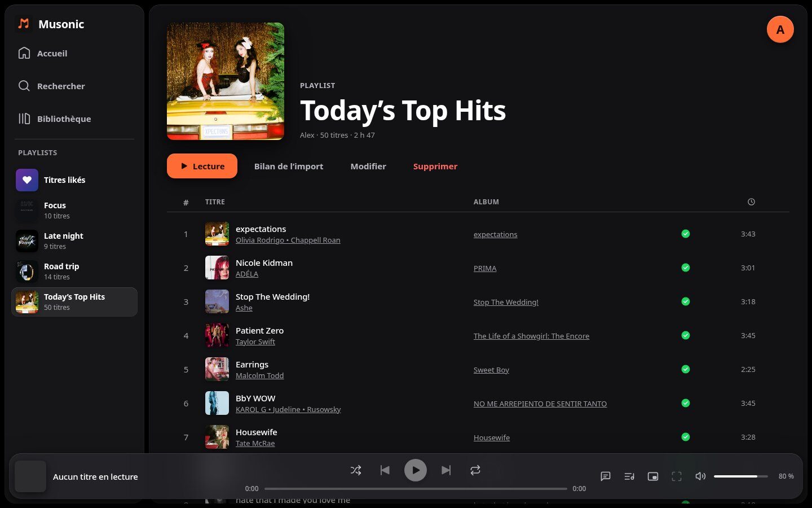Screen dimensions: 812x508
Task: Start playback with the Lecture button
Action: (202, 166)
